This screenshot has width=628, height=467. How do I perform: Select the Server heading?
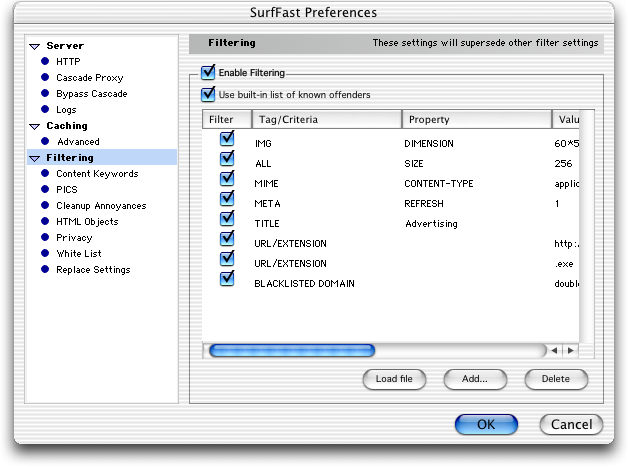65,46
